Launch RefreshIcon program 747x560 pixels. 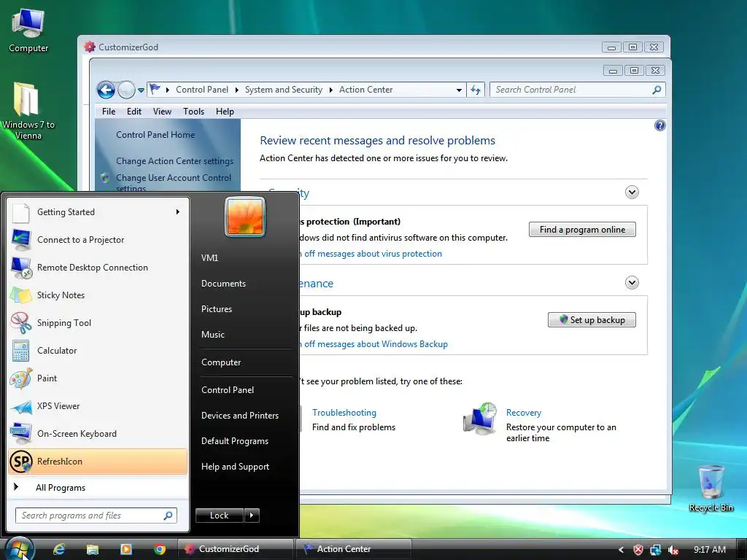[x=98, y=462]
